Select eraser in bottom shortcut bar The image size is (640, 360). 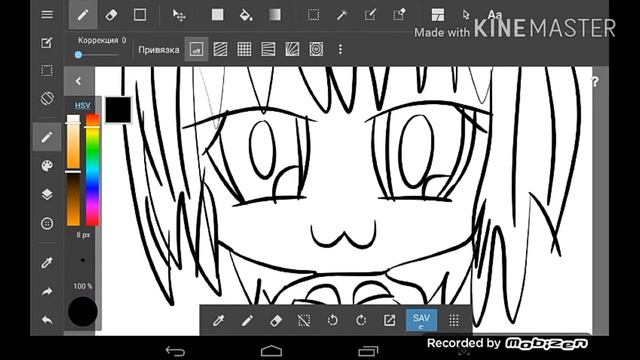pyautogui.click(x=276, y=320)
